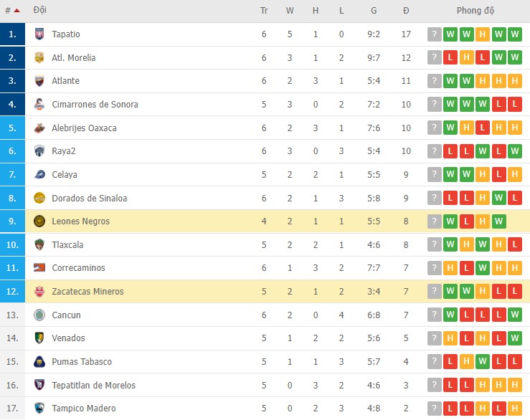Open the Correcaminos team page
530x420 pixels.
[78, 268]
